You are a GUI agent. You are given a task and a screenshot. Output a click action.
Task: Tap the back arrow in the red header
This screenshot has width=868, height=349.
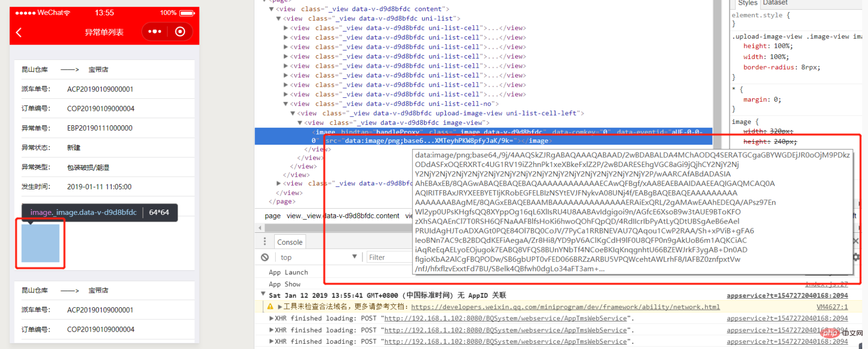[x=19, y=32]
